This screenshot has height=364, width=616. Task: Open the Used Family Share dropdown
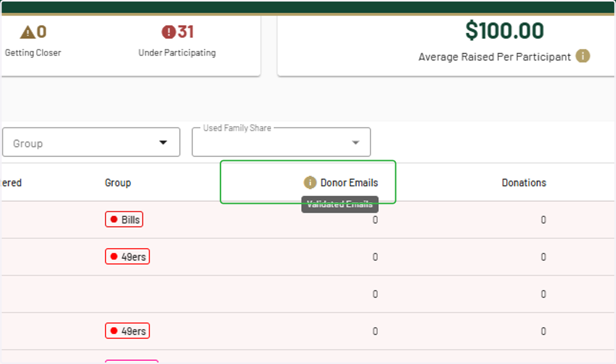pos(281,142)
